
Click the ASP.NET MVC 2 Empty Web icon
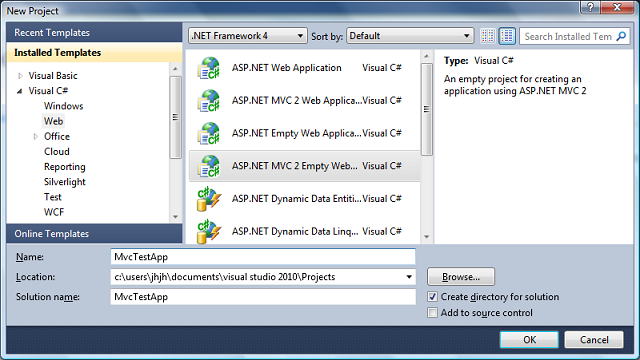[x=209, y=166]
